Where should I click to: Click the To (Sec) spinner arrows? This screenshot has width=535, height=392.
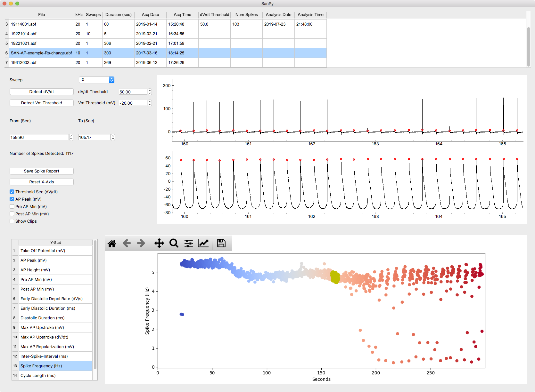coord(113,137)
